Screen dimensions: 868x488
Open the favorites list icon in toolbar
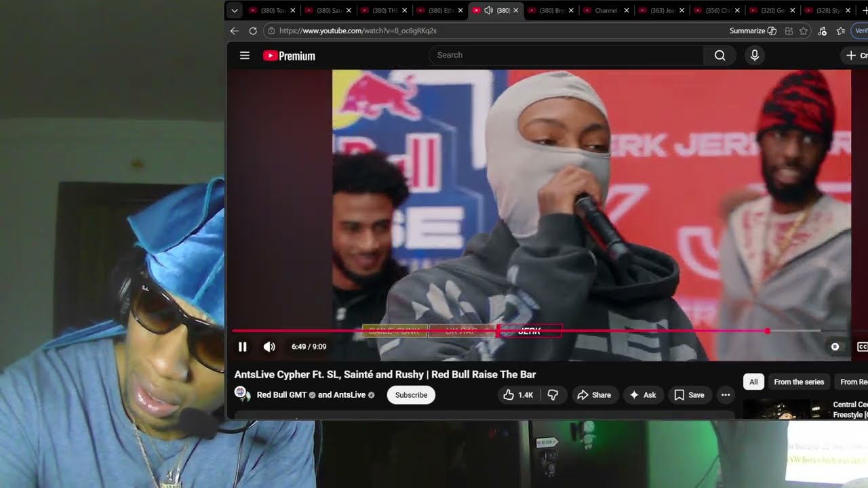pyautogui.click(x=841, y=30)
